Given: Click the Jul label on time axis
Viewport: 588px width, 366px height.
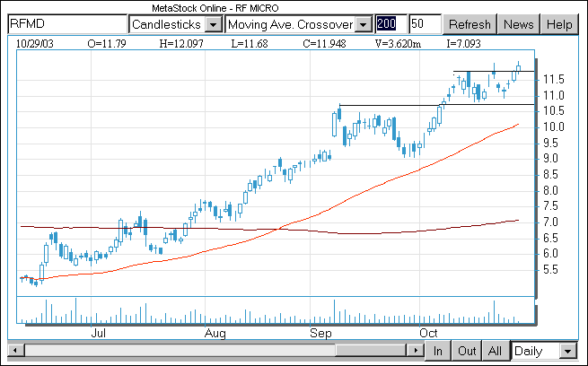Looking at the screenshot, I should tap(98, 333).
